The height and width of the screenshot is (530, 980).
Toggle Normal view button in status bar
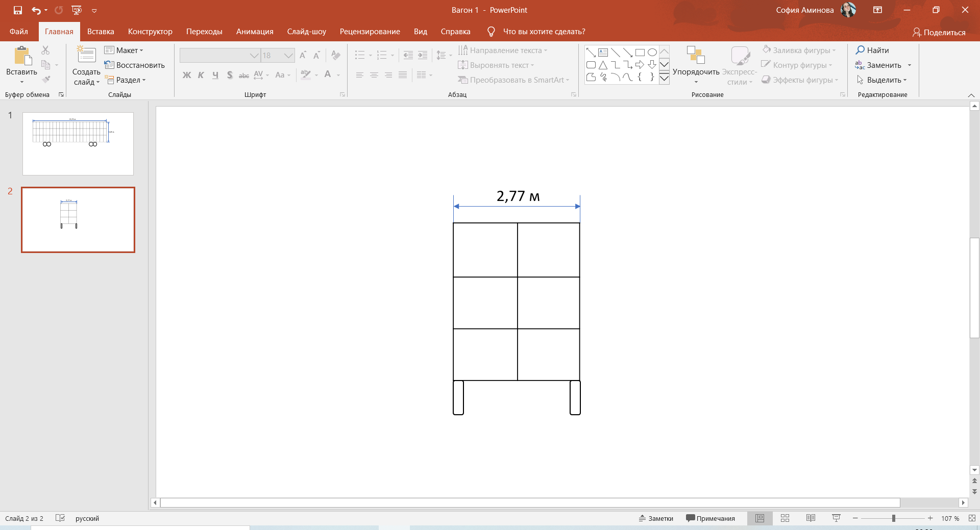[759, 518]
